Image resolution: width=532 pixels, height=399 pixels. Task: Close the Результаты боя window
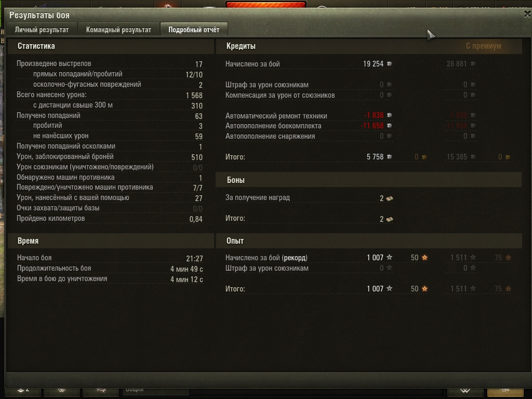tap(527, 14)
